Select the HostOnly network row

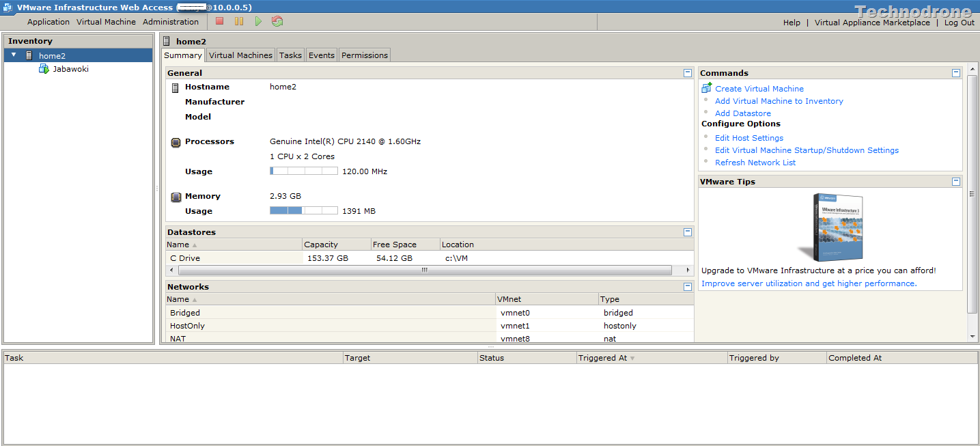click(x=430, y=326)
